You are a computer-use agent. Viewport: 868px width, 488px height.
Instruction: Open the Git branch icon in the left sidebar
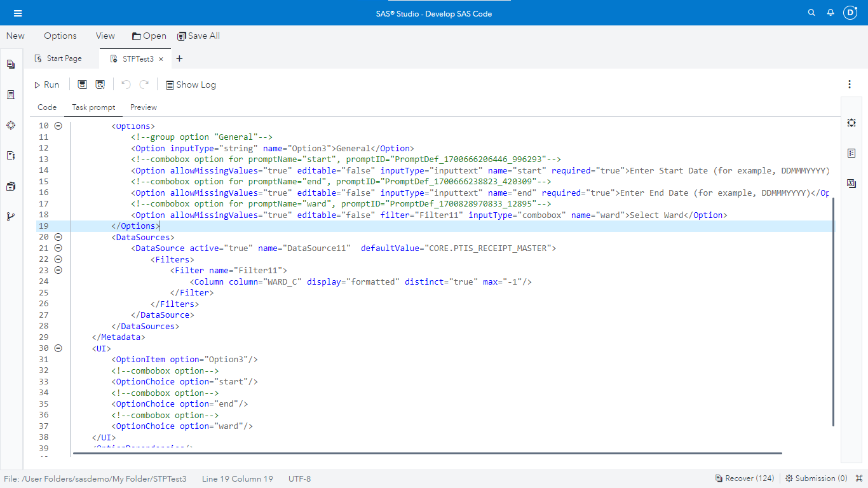pos(10,217)
